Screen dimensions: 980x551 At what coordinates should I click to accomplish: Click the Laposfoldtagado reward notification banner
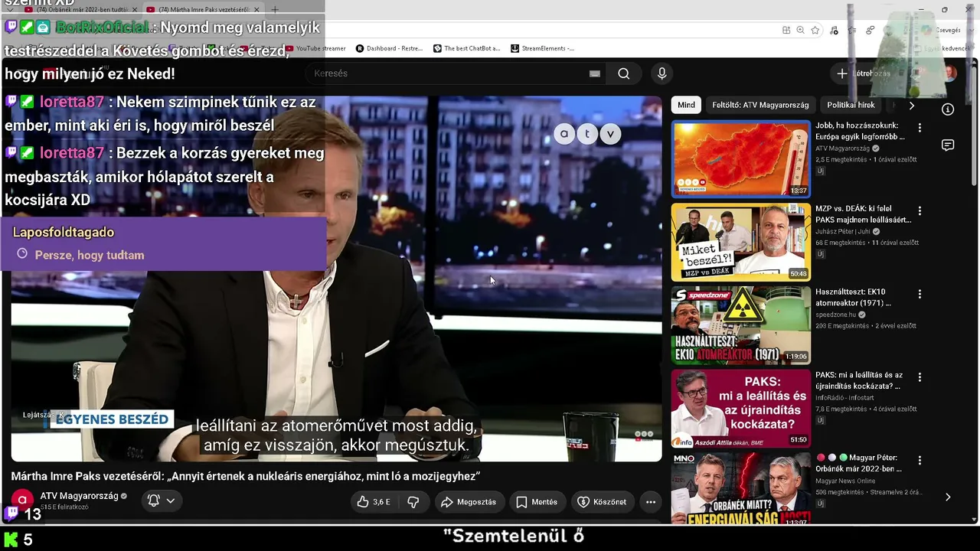coord(163,243)
